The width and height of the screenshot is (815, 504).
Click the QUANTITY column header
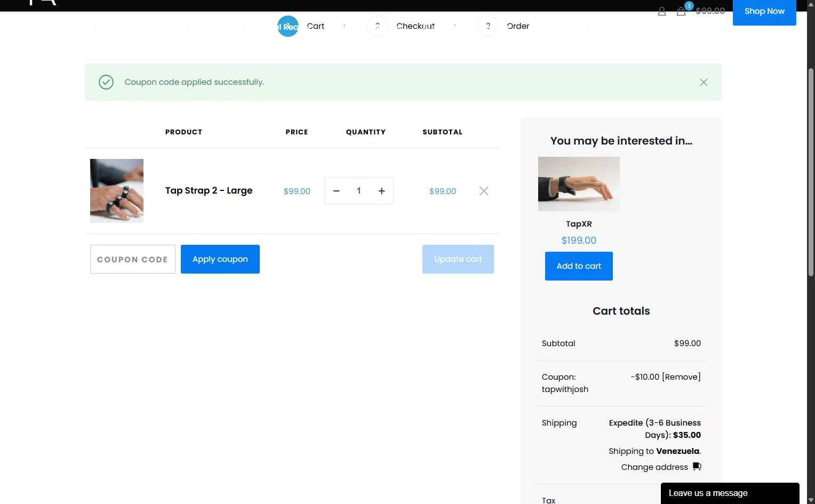366,132
